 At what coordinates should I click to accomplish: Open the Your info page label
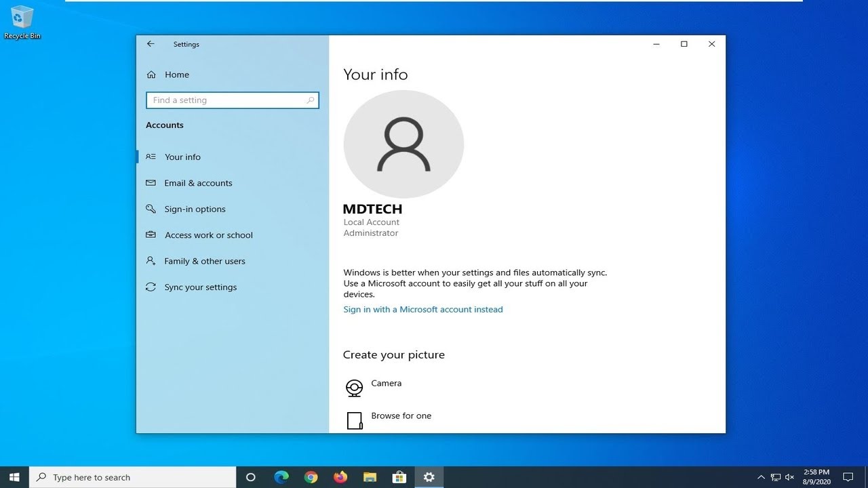[182, 157]
